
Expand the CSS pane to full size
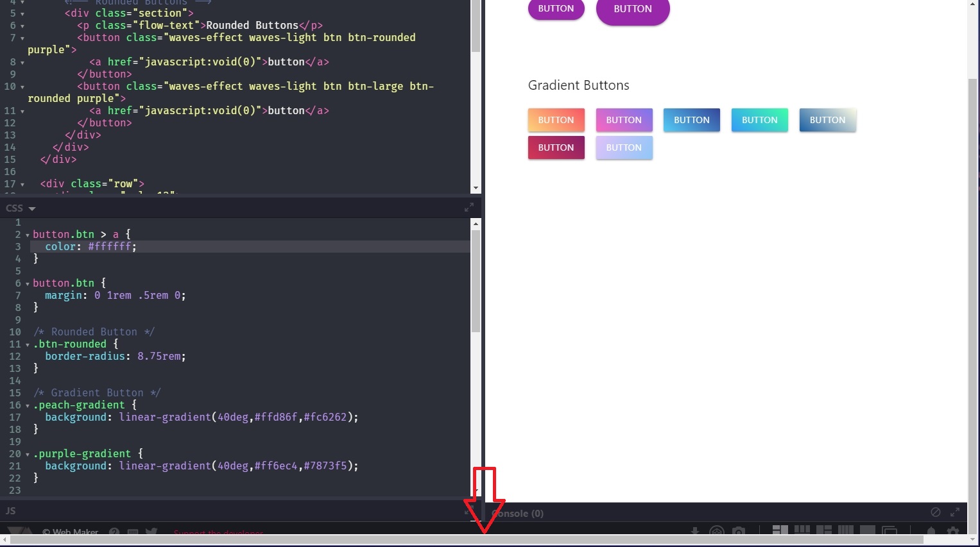click(469, 207)
